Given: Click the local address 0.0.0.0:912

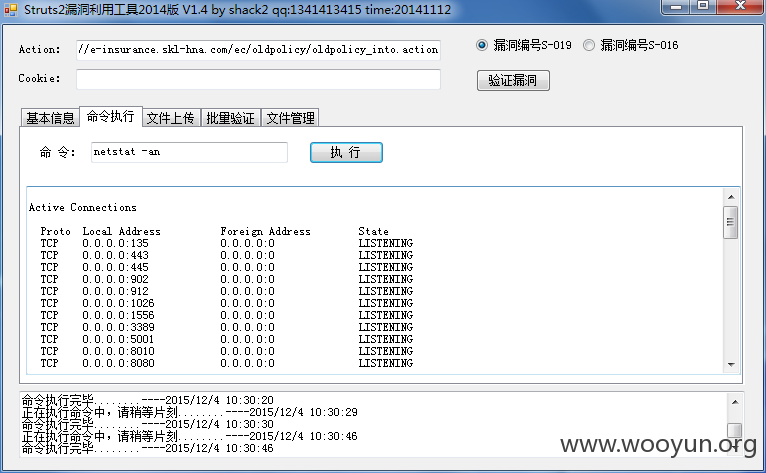Looking at the screenshot, I should [x=115, y=291].
